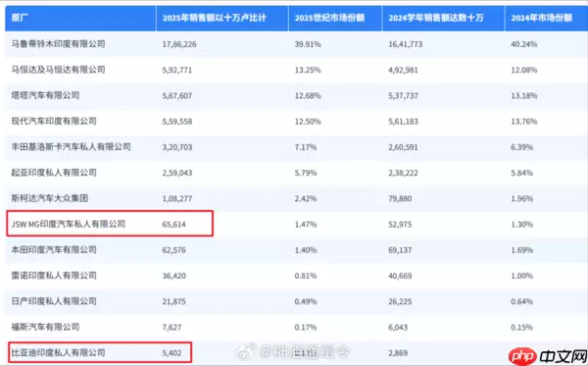Click the 2024年市场份额 column header

(x=542, y=18)
